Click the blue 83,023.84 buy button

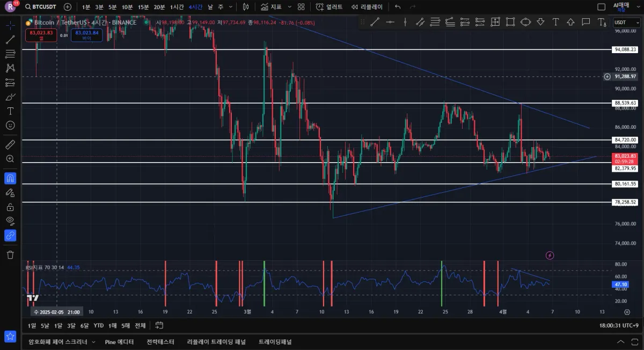tap(87, 35)
